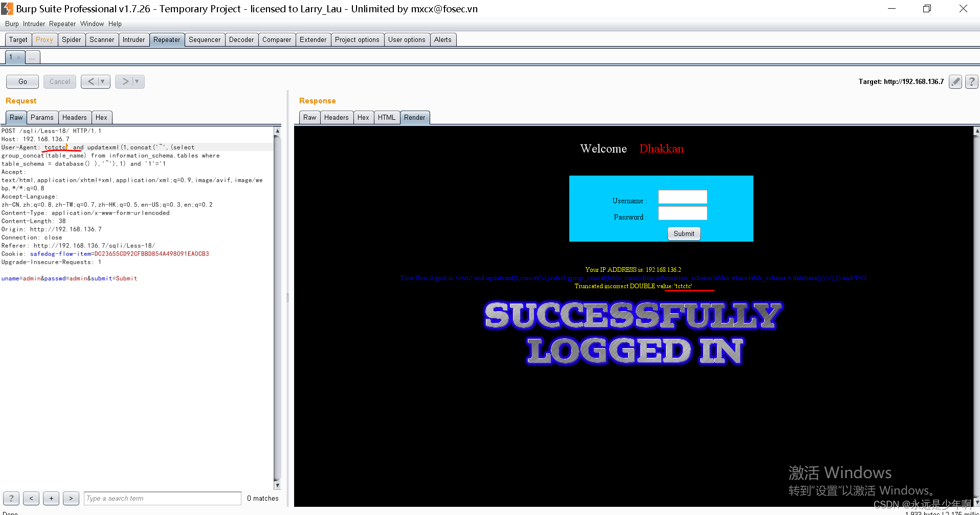Expand the forward-navigation history dropdown arrow
Screen dimensions: 980x515
[x=137, y=81]
